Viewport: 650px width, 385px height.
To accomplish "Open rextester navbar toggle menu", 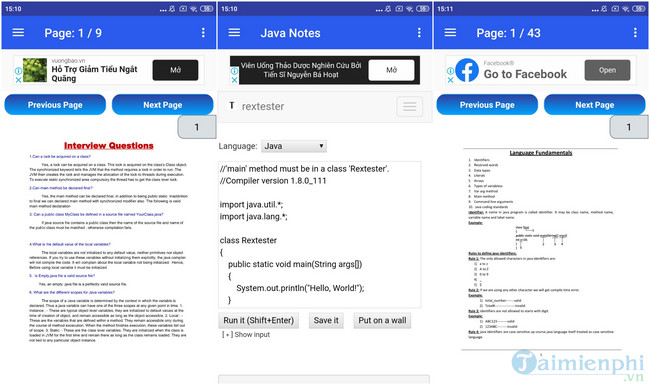I will pyautogui.click(x=410, y=107).
